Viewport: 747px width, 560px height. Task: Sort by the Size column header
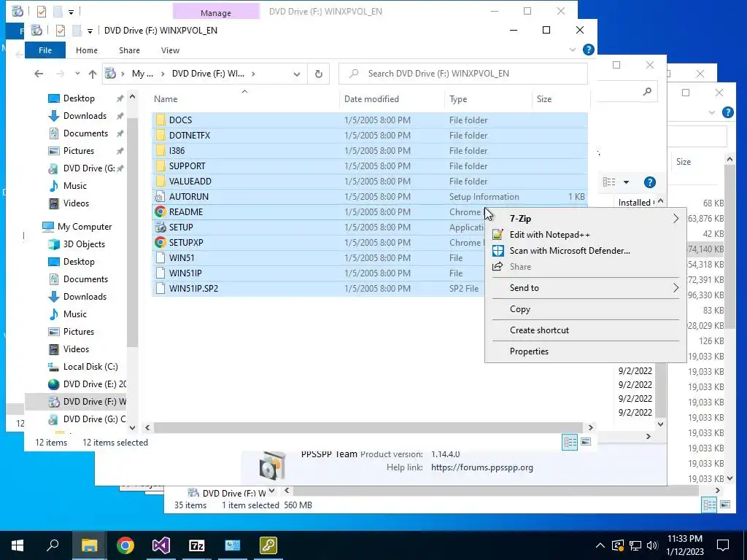point(561,99)
